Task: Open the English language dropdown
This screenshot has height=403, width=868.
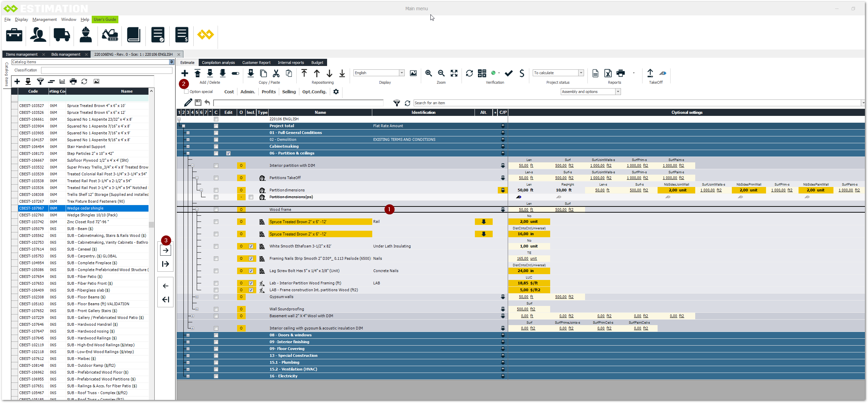Action: 402,73
